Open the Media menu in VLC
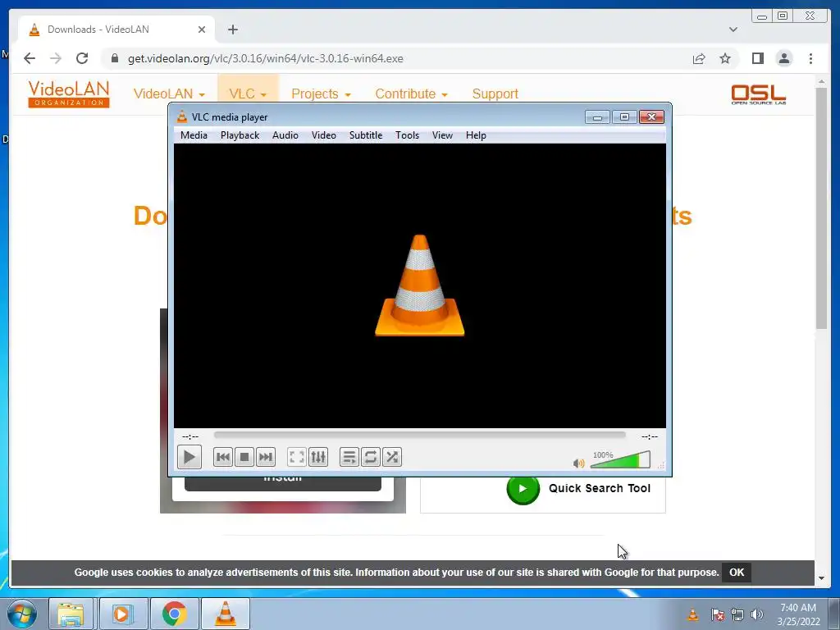Image resolution: width=840 pixels, height=630 pixels. click(194, 135)
